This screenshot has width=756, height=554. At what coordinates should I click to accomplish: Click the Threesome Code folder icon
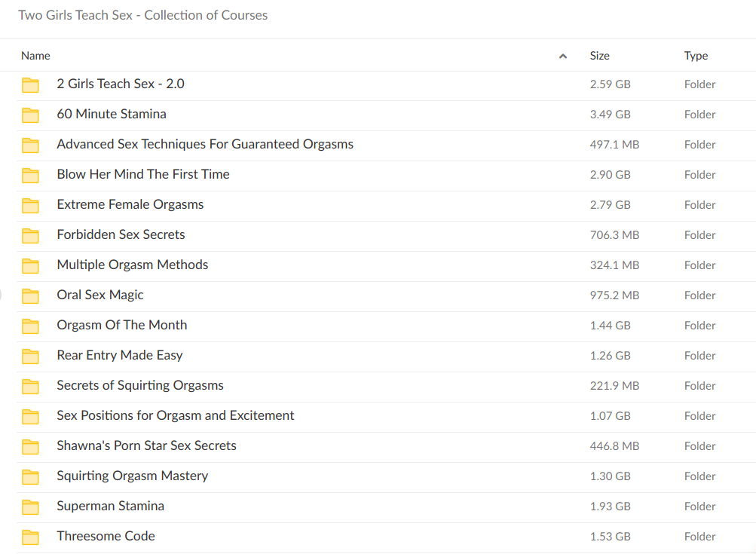tap(30, 537)
